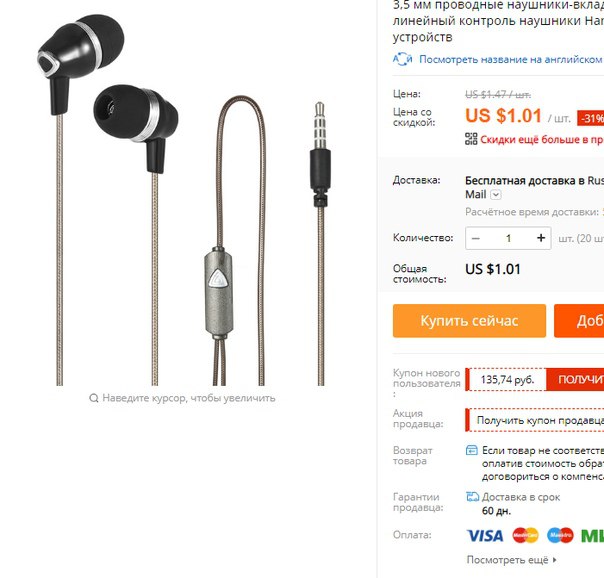This screenshot has width=604, height=578.
Task: Click 'Получить купон продавца' seller coupon
Action: [x=540, y=420]
